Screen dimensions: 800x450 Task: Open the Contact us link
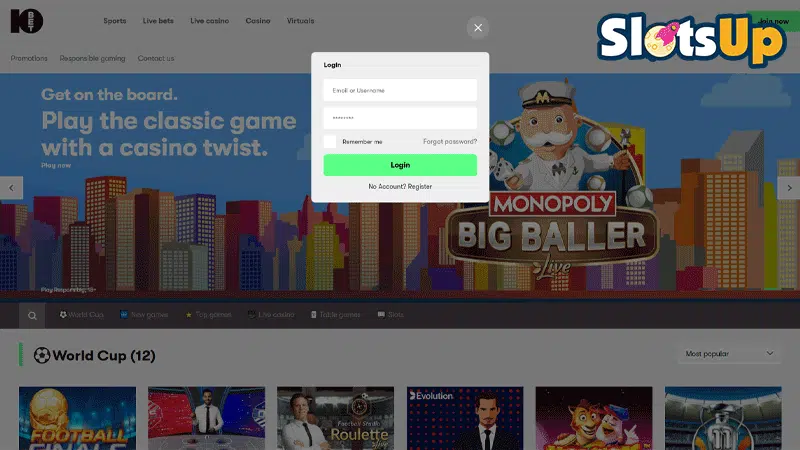click(156, 58)
